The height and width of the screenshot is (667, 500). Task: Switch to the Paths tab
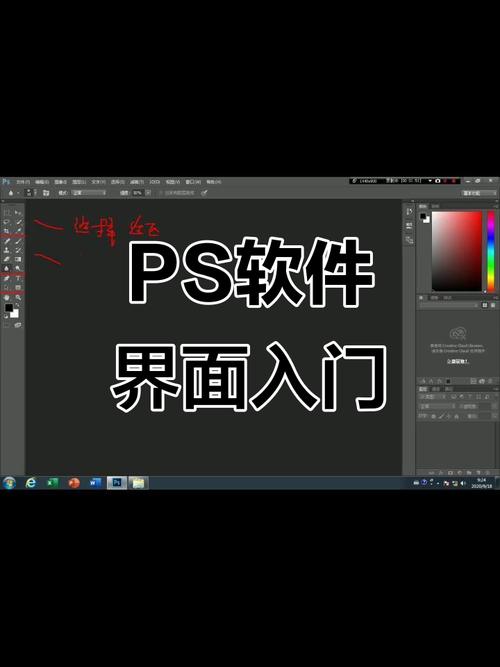[x=449, y=389]
